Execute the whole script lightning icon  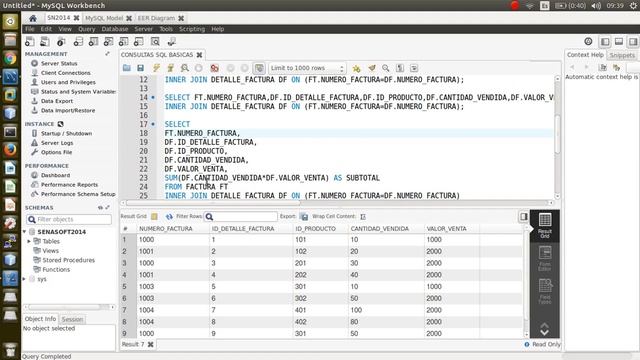pyautogui.click(x=156, y=68)
